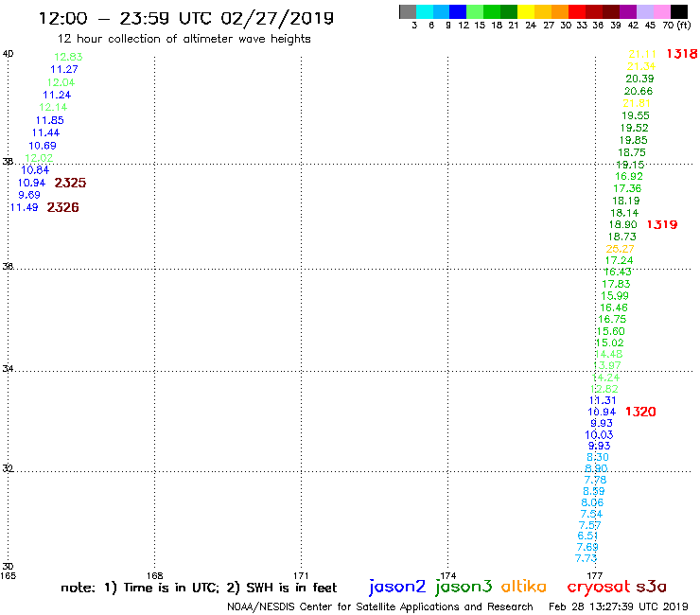
Task: Click the longitude axis label '165'
Action: point(8,575)
